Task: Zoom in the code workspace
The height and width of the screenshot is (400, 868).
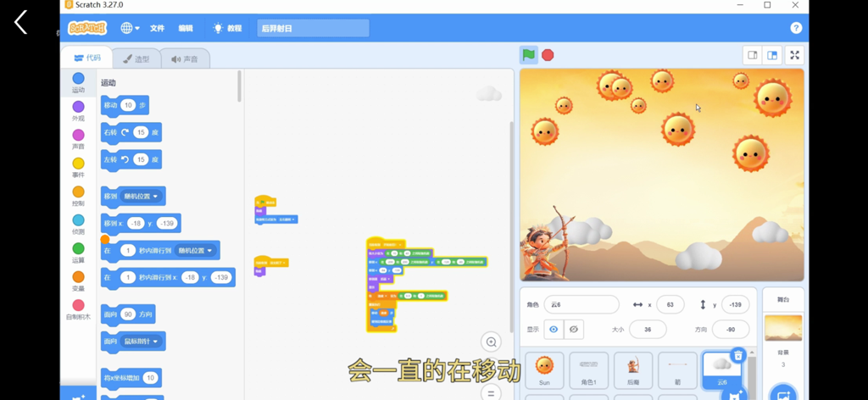Action: tap(491, 342)
